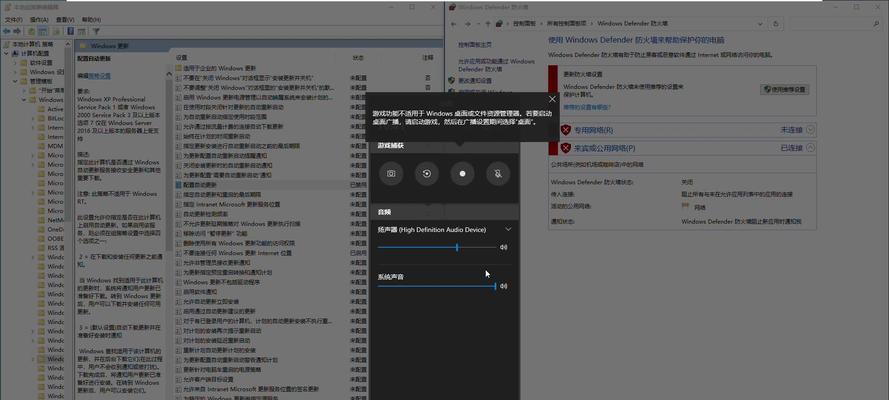Click Filter funnel icon in Group Policy toolbar
This screenshot has width=889, height=400.
(x=96, y=31)
